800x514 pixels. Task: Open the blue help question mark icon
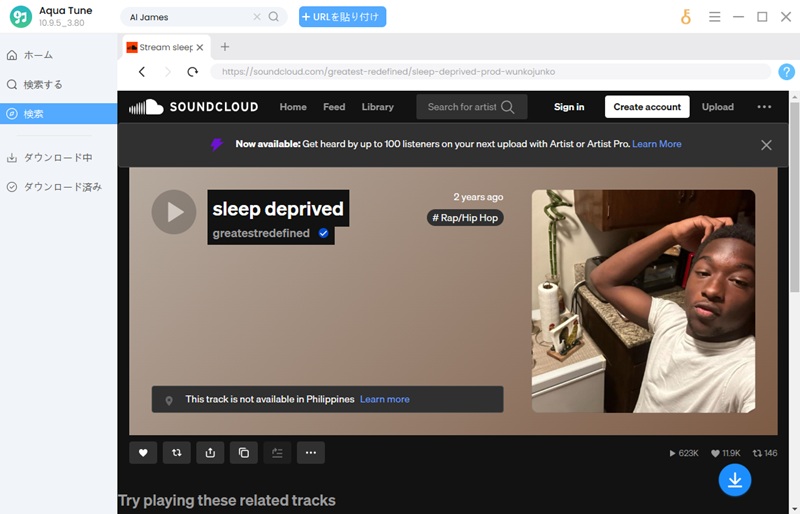[x=786, y=72]
